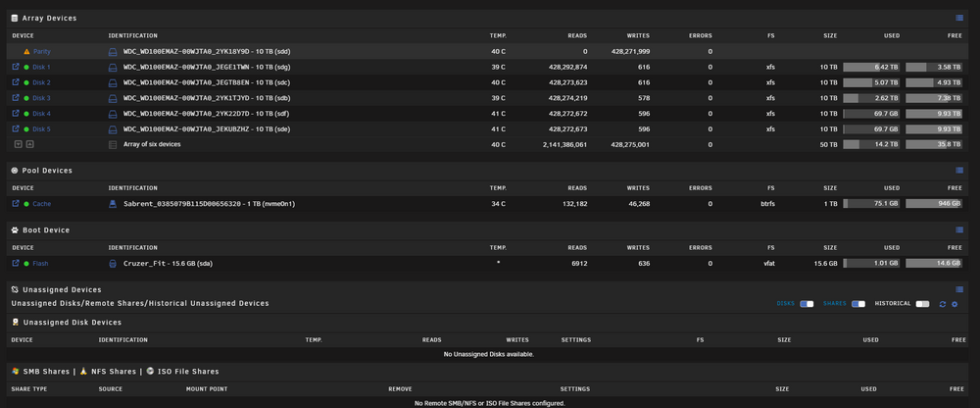Collapse array rows with up arrow button

(29, 144)
